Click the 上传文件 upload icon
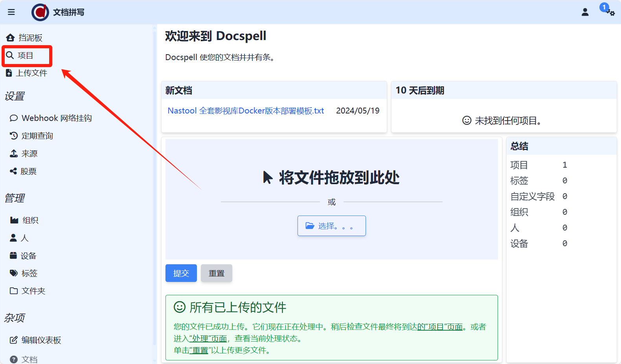Viewport: 621px width, 364px height. click(9, 73)
